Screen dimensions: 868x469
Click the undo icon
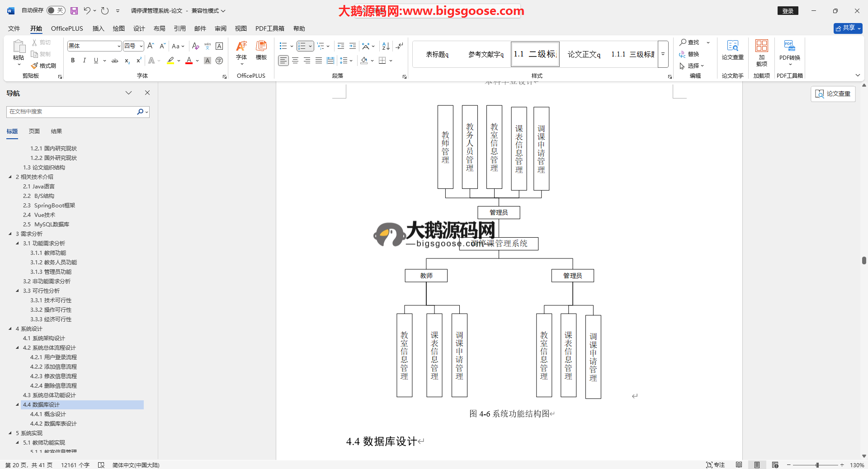87,10
